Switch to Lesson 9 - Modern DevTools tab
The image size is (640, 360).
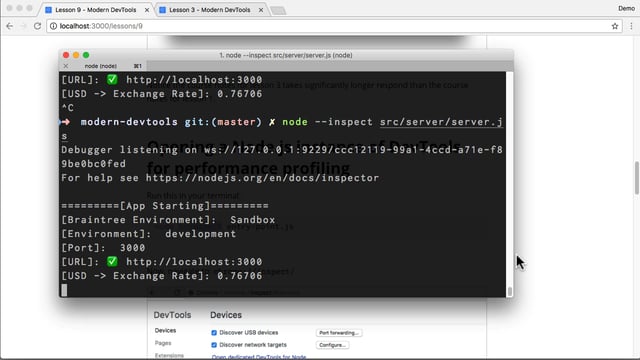[x=96, y=10]
